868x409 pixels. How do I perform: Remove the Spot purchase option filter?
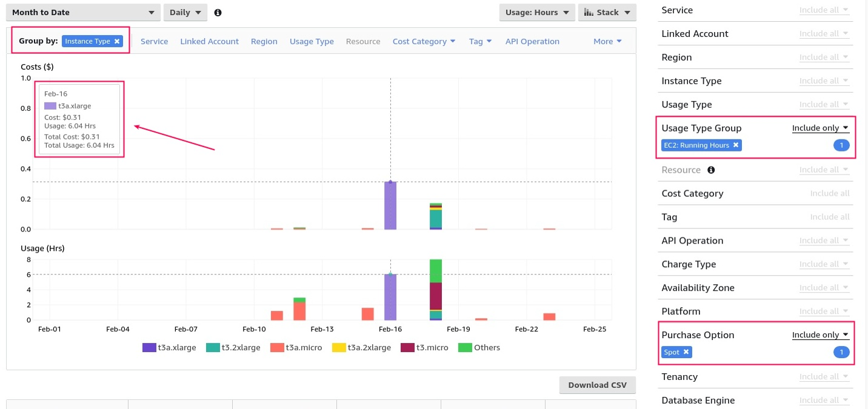(686, 352)
